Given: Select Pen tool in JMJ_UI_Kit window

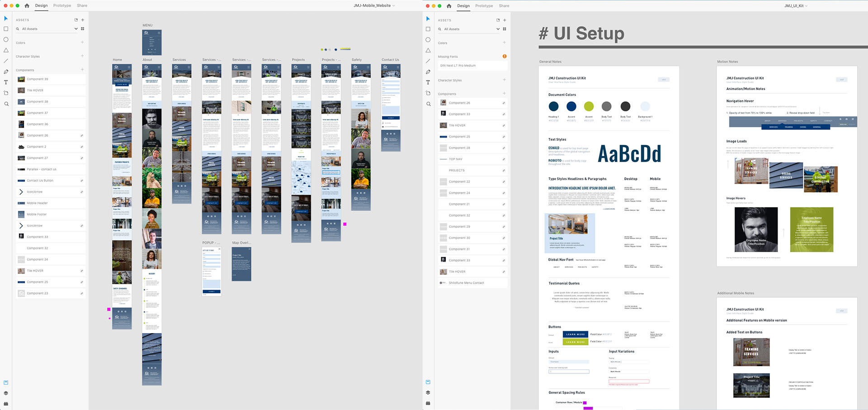Looking at the screenshot, I should pos(428,72).
